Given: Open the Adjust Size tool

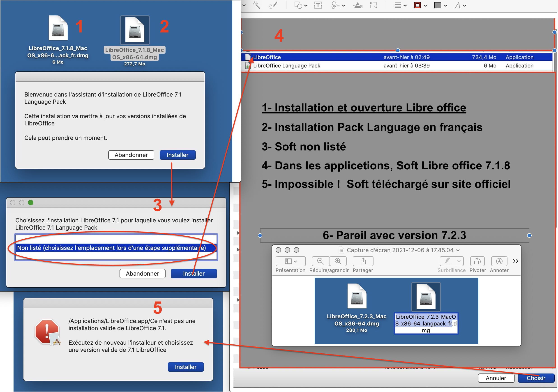Looking at the screenshot, I should [374, 5].
